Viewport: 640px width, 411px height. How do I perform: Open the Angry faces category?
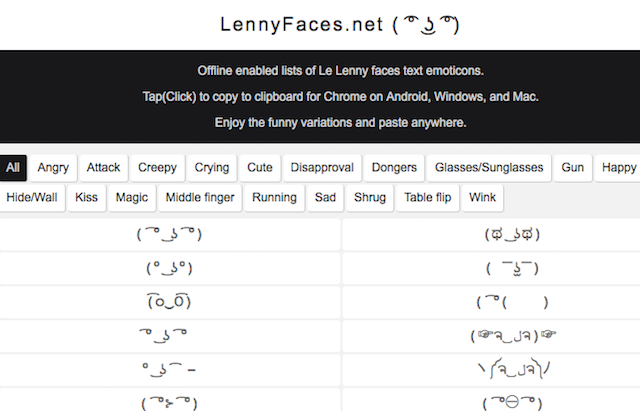[53, 168]
